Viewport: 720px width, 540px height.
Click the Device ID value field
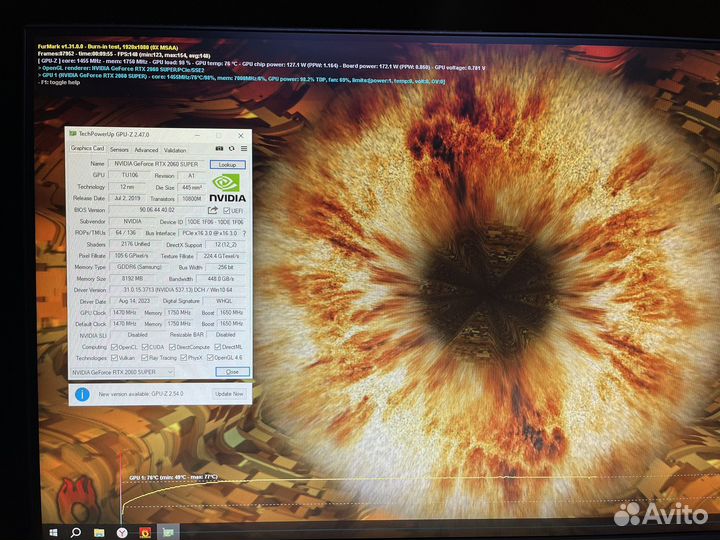[x=215, y=222]
